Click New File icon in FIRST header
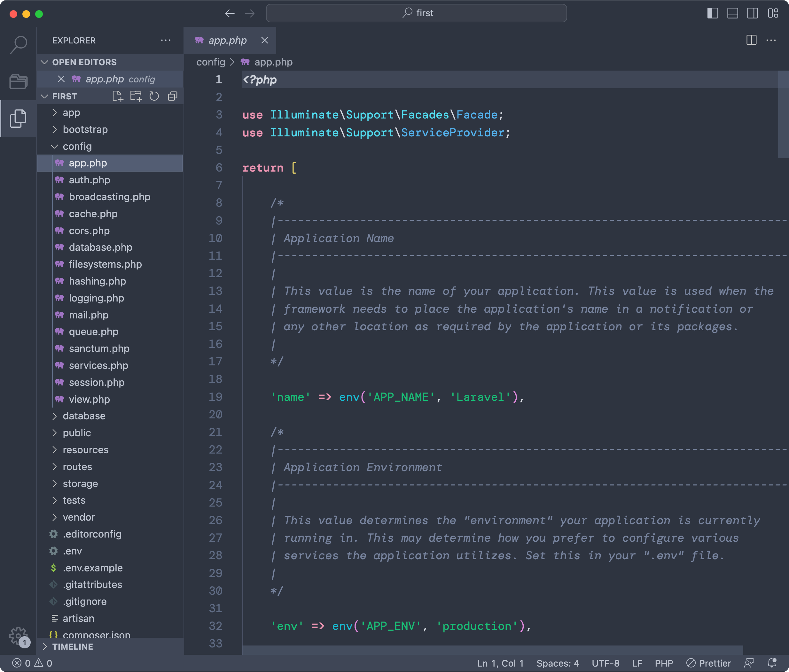 point(118,96)
